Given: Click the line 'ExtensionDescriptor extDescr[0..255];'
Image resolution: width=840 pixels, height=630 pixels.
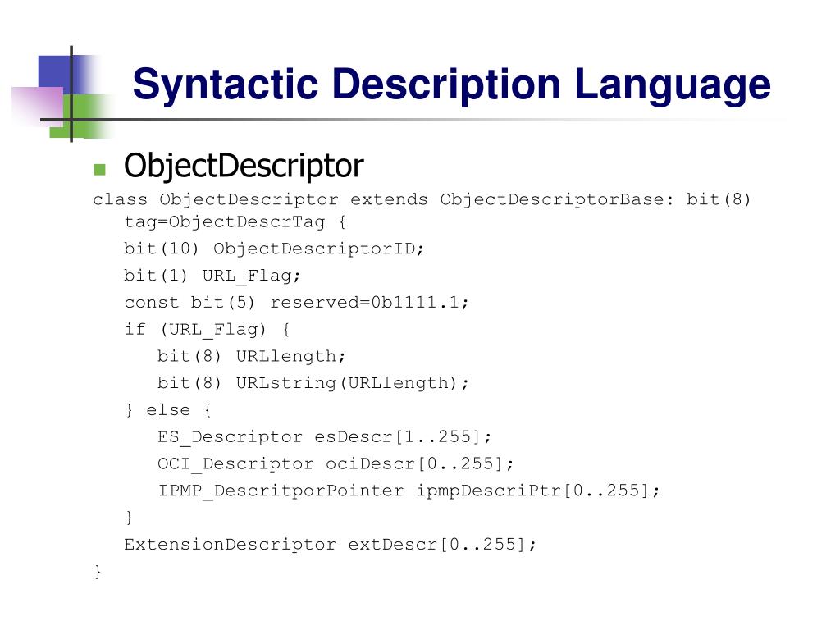Looking at the screenshot, I should tap(330, 545).
